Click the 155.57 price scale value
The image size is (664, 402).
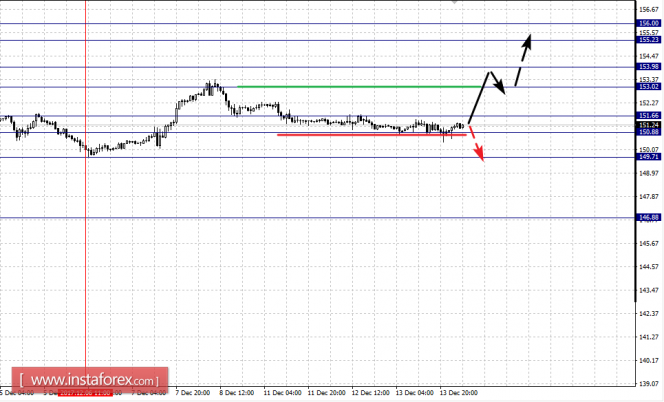tap(649, 33)
